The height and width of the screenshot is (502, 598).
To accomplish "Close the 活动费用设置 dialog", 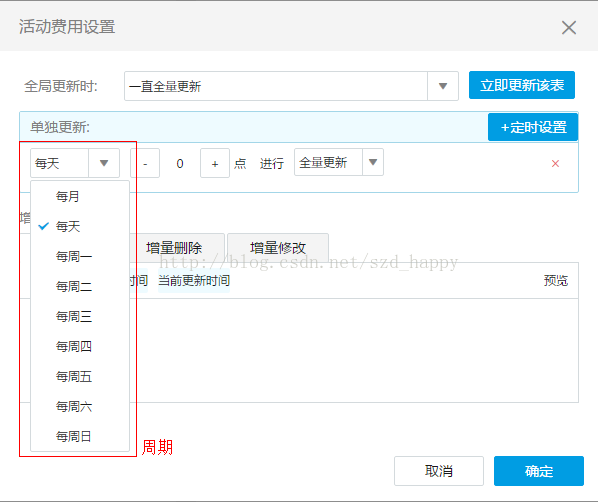I will point(569,27).
